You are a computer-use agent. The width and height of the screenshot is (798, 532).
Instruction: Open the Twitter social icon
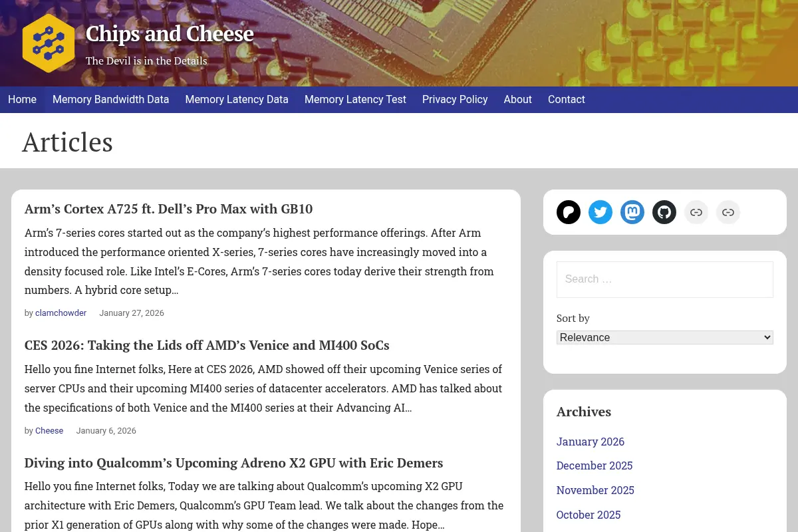click(x=600, y=212)
